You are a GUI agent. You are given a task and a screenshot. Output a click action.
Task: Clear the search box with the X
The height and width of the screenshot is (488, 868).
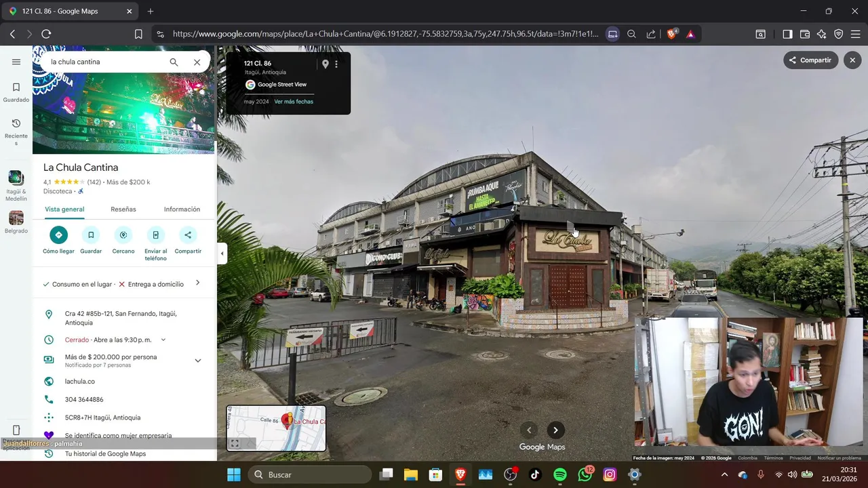pyautogui.click(x=197, y=62)
